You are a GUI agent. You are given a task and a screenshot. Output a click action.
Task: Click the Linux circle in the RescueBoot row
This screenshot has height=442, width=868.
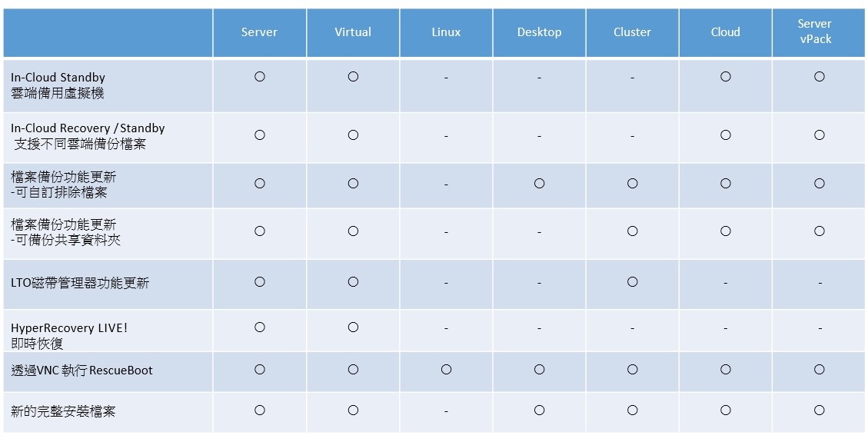(x=446, y=370)
